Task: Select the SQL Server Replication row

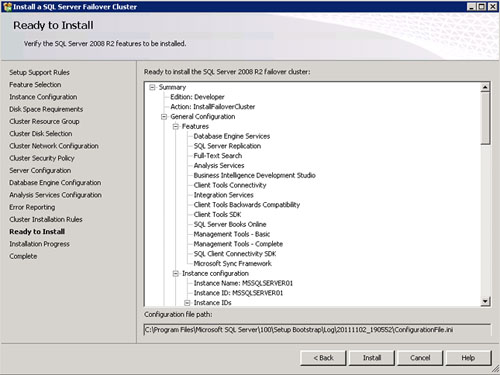Action: coord(227,146)
